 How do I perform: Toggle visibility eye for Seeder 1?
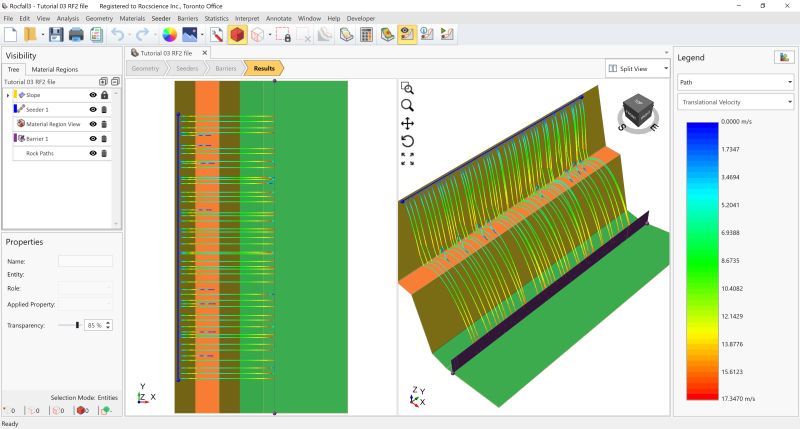[93, 109]
